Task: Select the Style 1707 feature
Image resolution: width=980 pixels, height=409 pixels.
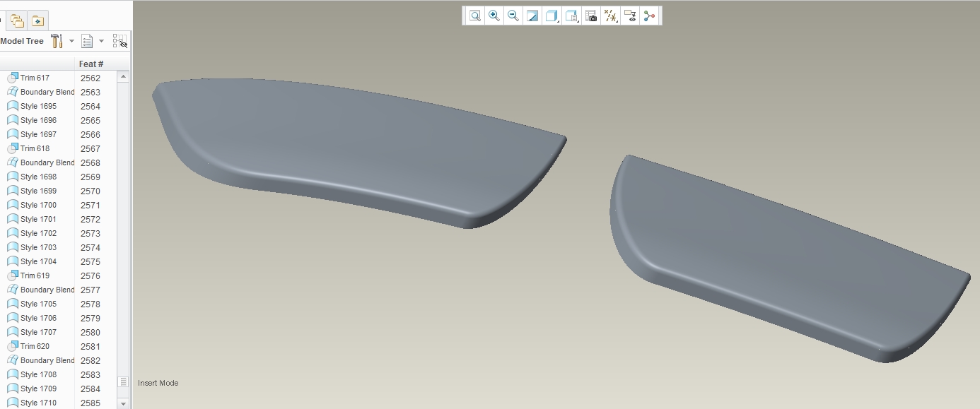Action: point(38,332)
